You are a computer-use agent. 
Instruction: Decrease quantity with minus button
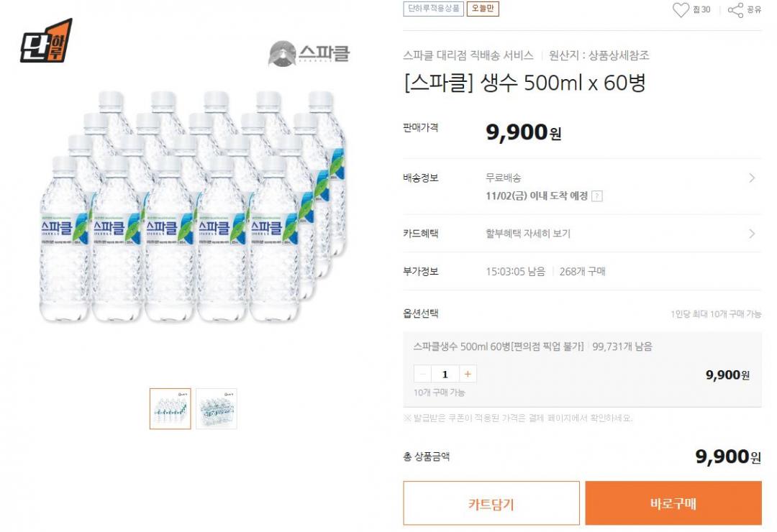[x=423, y=374]
